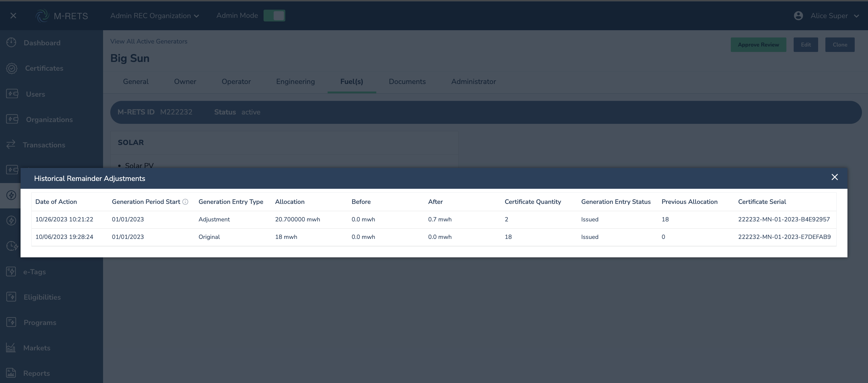Click the Reports sidebar icon
Viewport: 868px width, 383px height.
[x=11, y=373]
